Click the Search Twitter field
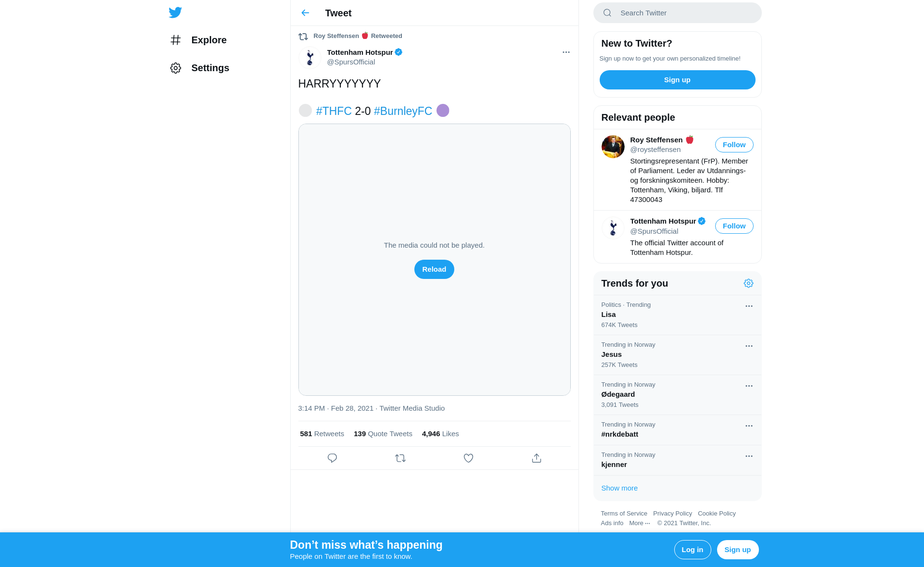This screenshot has height=567, width=924. tap(677, 13)
